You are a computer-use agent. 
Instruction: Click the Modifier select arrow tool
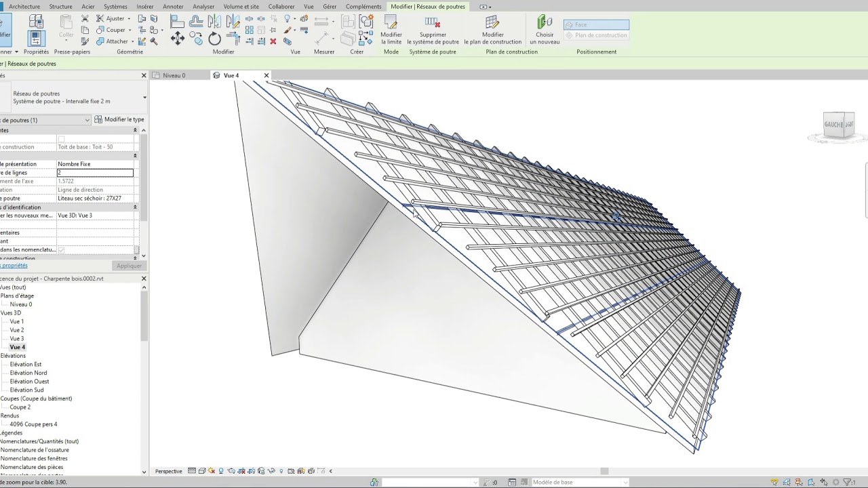4,30
